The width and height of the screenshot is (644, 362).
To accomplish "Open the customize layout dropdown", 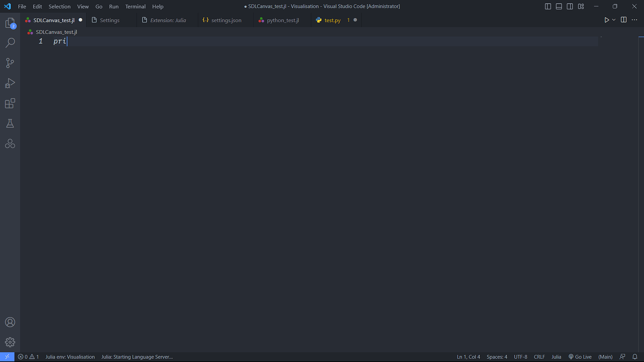I will tap(581, 6).
